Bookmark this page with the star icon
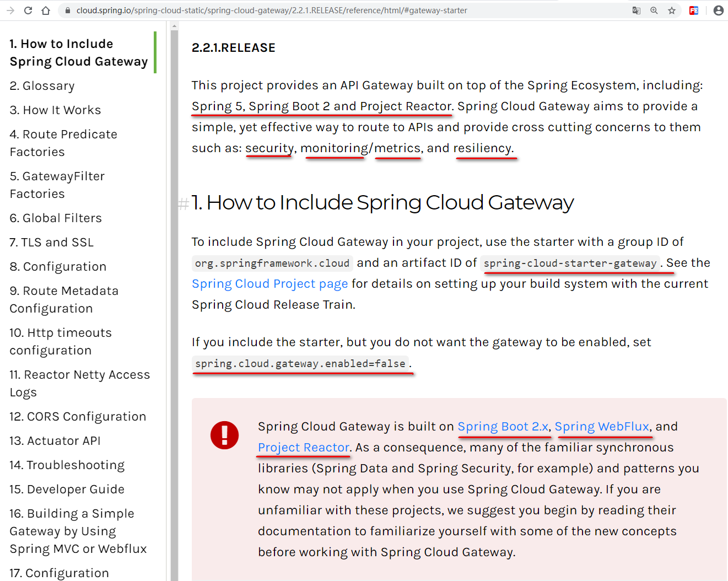 [x=672, y=10]
